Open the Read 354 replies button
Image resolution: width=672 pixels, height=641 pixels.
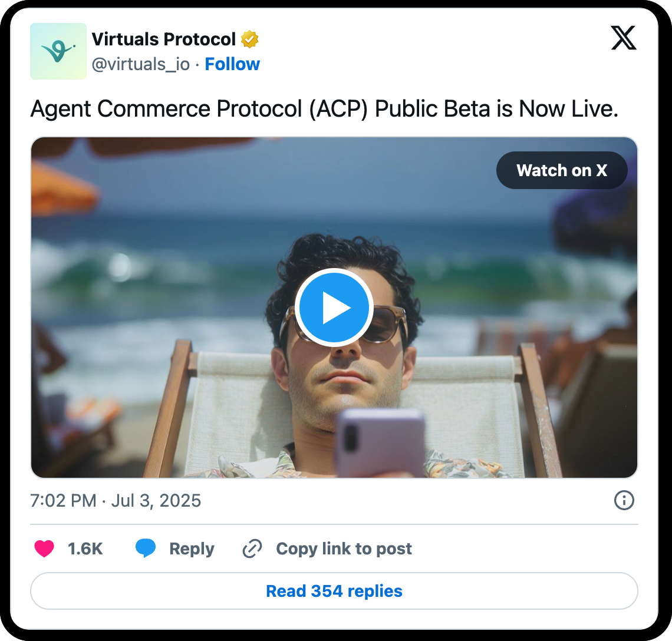[334, 591]
